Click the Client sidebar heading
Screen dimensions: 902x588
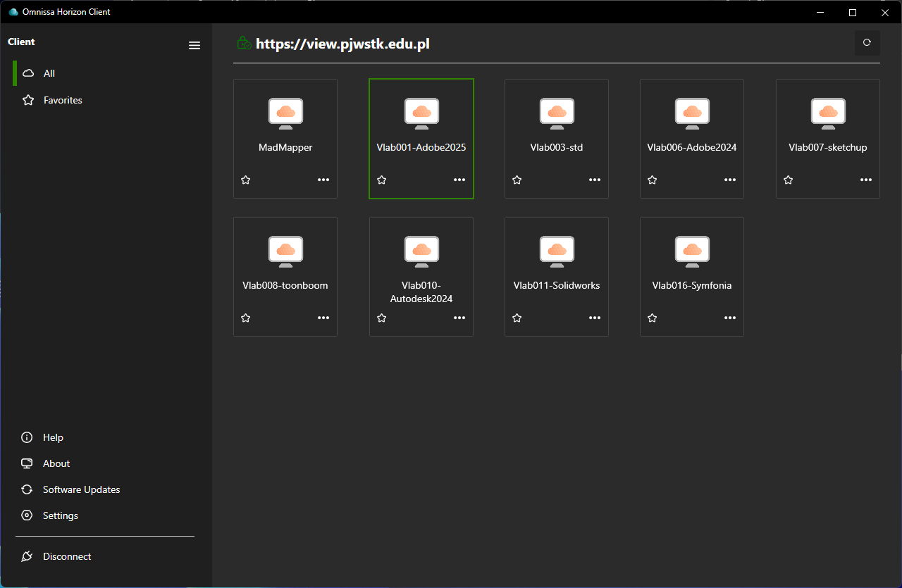coord(21,42)
